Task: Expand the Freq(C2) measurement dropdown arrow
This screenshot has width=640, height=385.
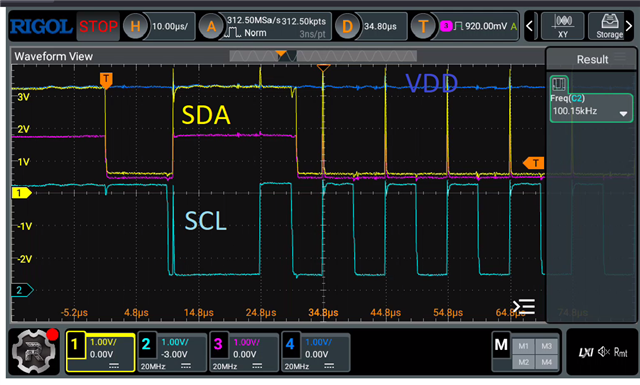Action: tap(623, 114)
